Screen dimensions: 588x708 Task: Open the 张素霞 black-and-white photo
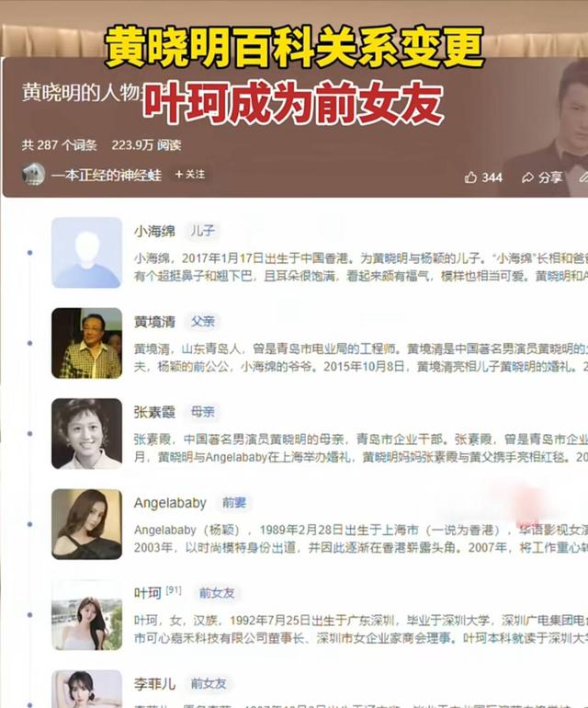click(x=86, y=433)
